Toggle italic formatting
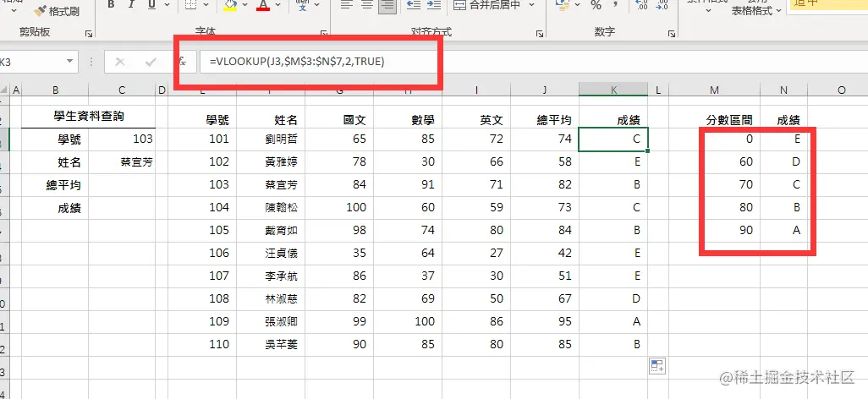Image resolution: width=868 pixels, height=399 pixels. click(x=131, y=4)
